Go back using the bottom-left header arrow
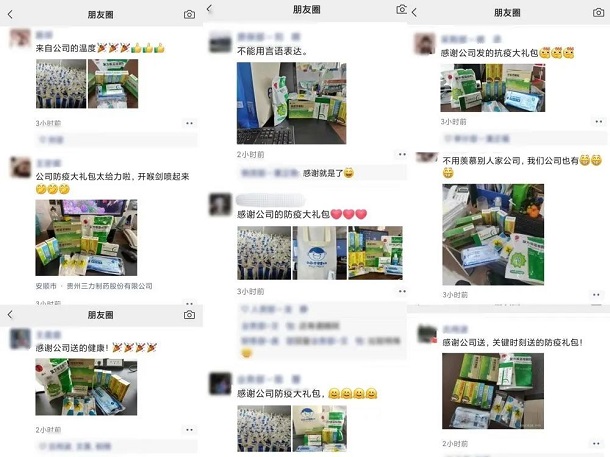The height and width of the screenshot is (457, 610). click(10, 315)
